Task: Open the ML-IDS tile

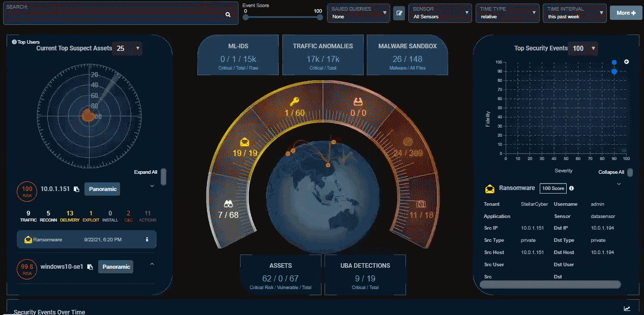Action: point(239,55)
